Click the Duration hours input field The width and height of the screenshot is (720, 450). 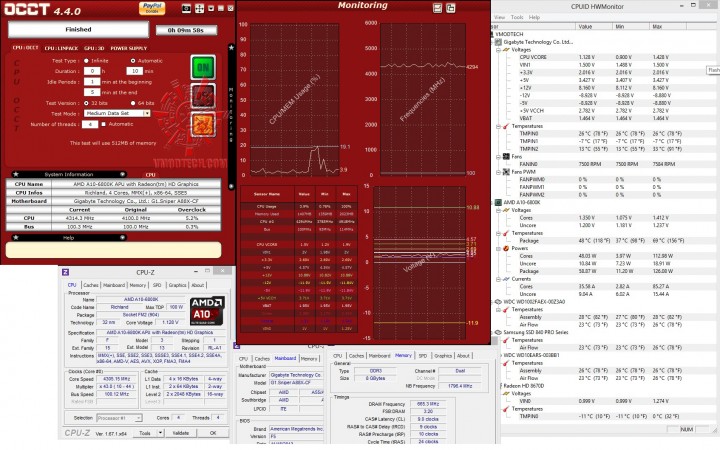(92, 71)
